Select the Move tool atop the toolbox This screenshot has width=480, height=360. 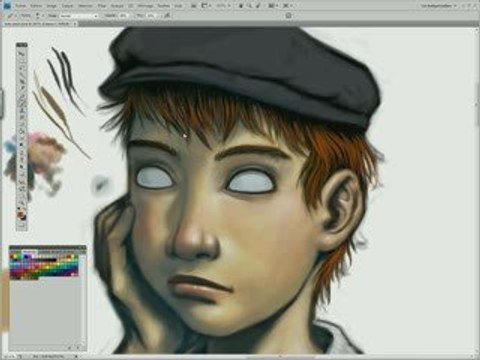coord(22,53)
